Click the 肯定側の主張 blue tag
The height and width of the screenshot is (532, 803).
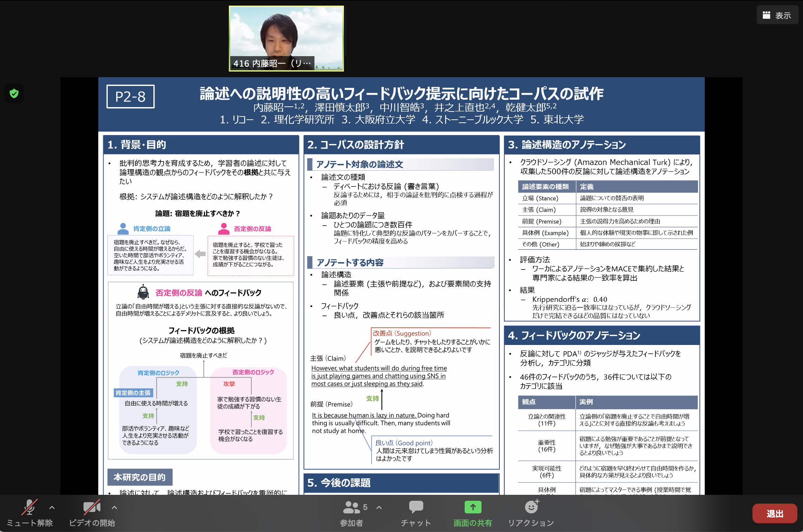133,393
